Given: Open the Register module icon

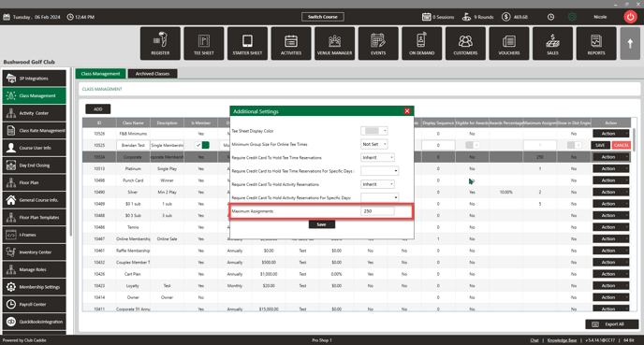Looking at the screenshot, I should (160, 44).
